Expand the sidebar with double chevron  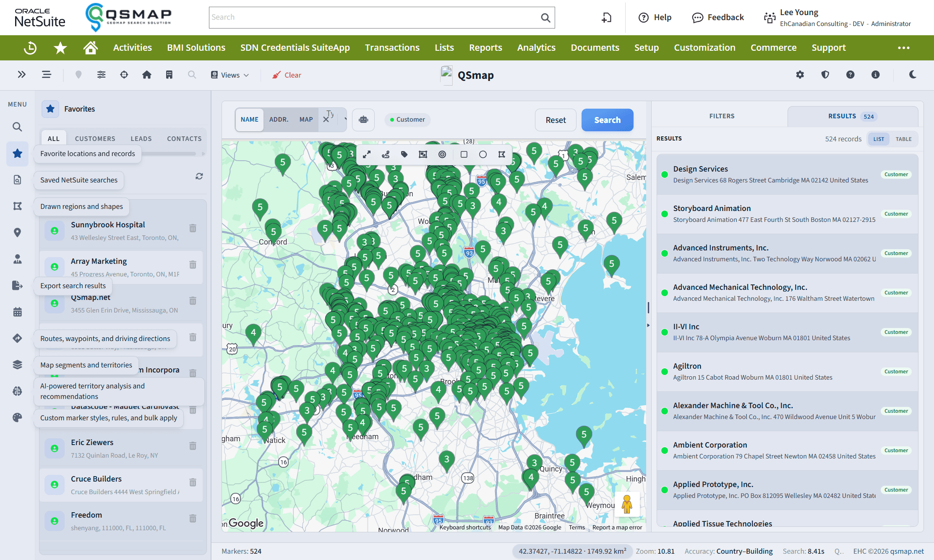pos(22,75)
